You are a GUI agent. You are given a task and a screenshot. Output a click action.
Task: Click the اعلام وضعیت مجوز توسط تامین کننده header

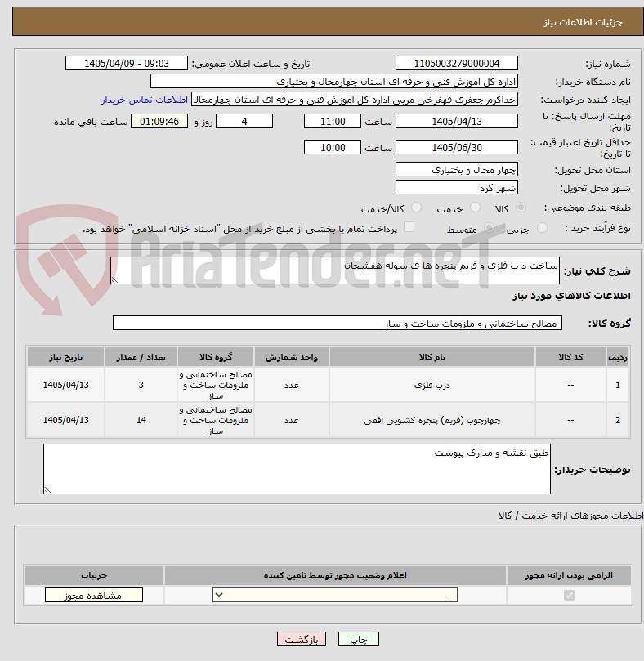tap(335, 575)
